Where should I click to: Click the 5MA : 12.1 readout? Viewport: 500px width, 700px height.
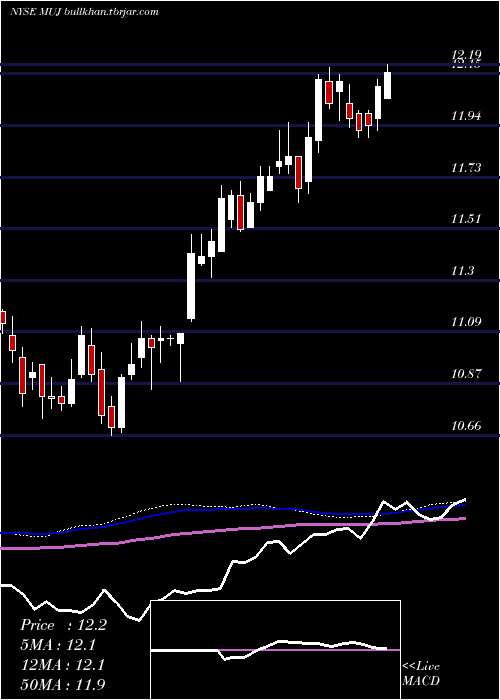(58, 645)
